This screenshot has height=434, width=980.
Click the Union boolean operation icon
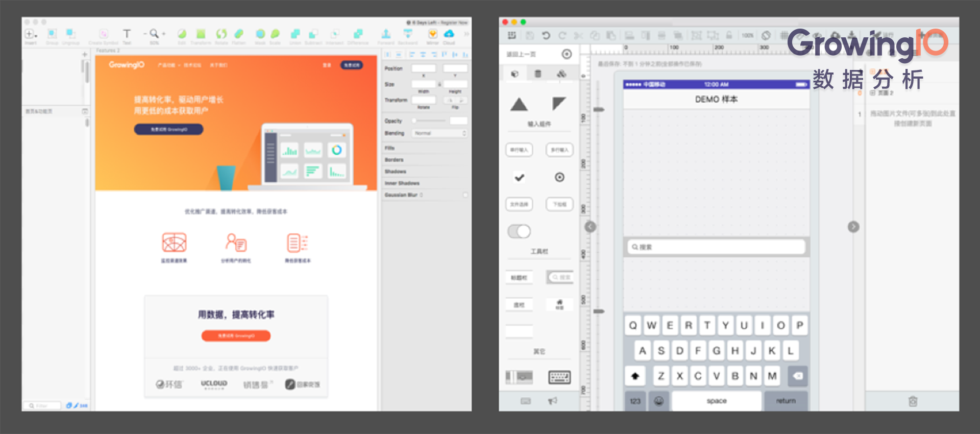295,34
